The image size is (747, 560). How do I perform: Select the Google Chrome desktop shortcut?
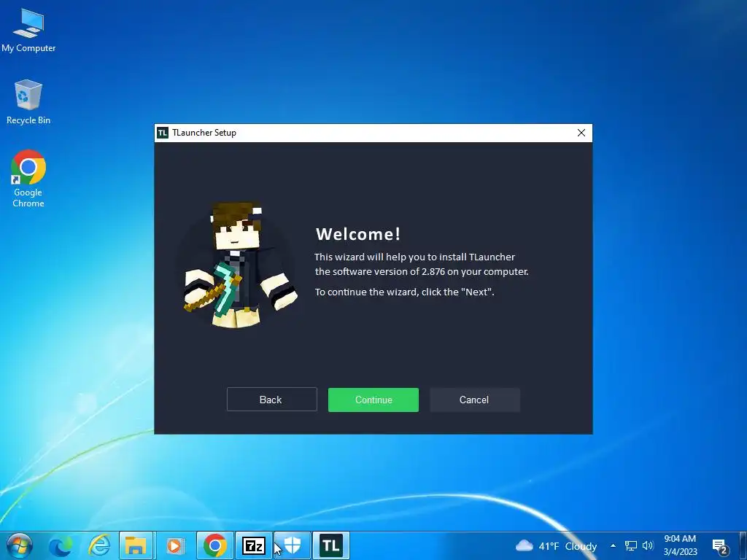click(28, 179)
